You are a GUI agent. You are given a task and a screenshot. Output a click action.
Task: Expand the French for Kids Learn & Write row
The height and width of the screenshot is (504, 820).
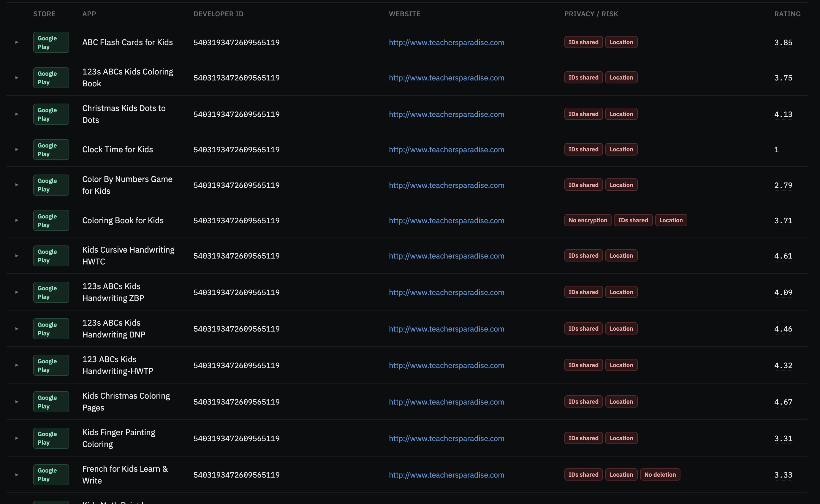point(17,475)
